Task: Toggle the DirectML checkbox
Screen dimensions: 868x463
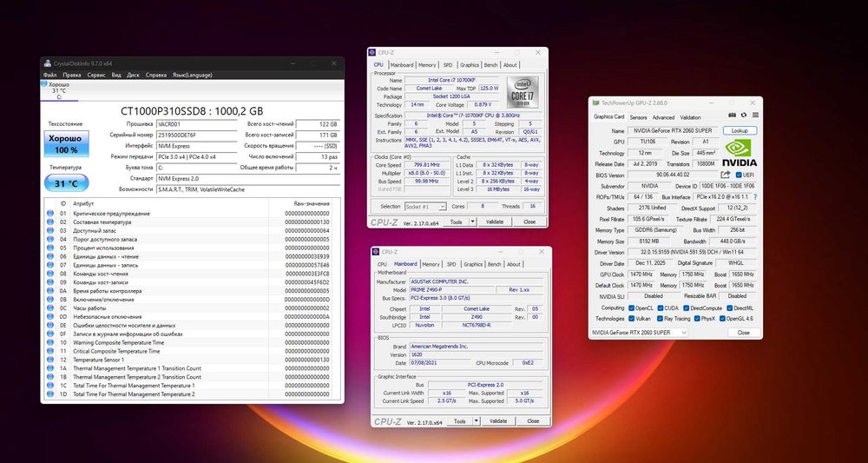Action: click(x=728, y=308)
